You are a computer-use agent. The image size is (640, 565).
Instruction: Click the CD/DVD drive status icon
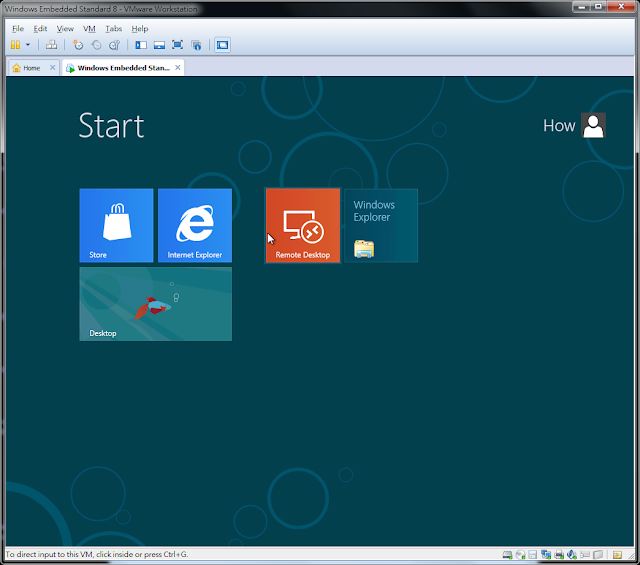(x=520, y=555)
